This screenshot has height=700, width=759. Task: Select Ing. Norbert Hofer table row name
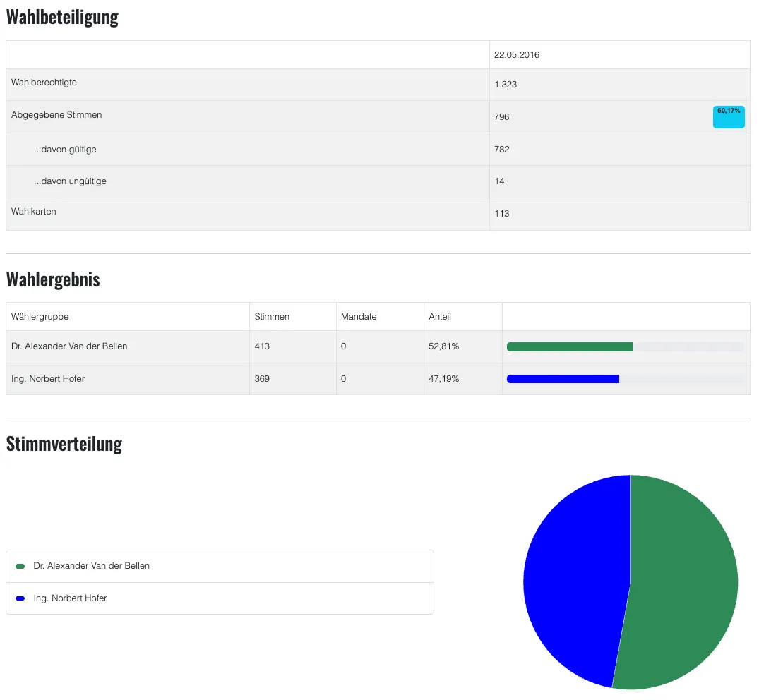48,379
